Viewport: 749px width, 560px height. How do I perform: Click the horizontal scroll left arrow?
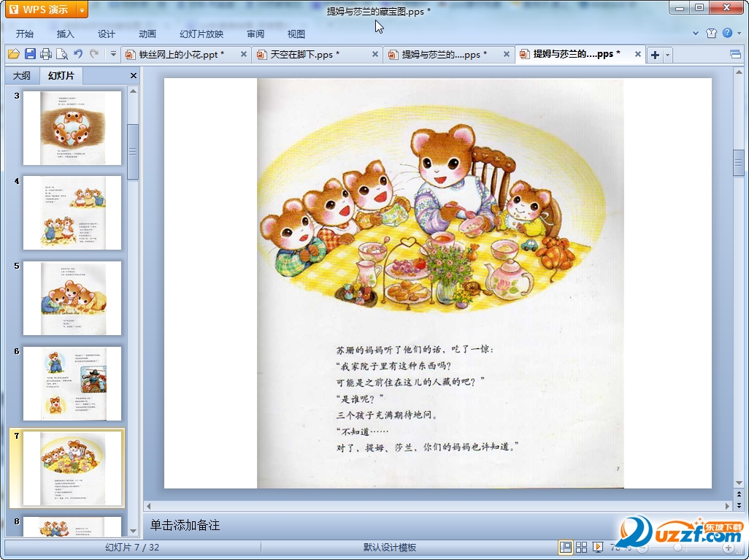148,506
